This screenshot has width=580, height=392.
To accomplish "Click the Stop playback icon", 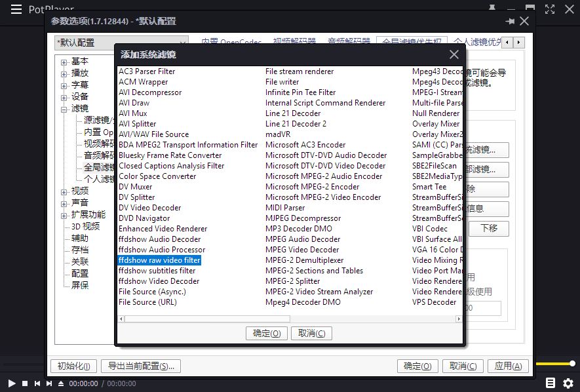I will pyautogui.click(x=25, y=383).
